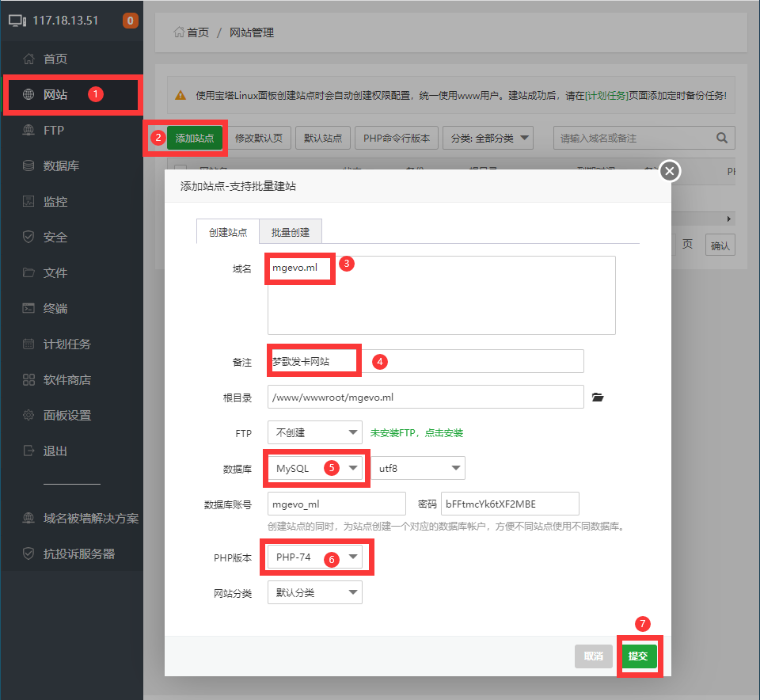Click the orange 0 notification badge
Image resolution: width=760 pixels, height=700 pixels.
pyautogui.click(x=130, y=21)
